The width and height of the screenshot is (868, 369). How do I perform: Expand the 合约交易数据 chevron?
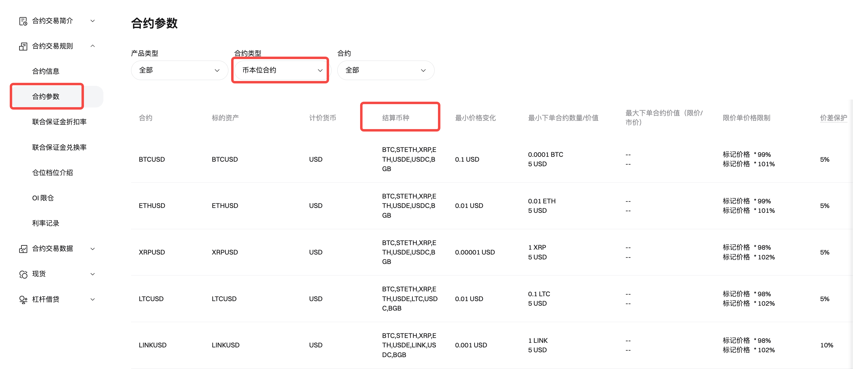click(93, 249)
